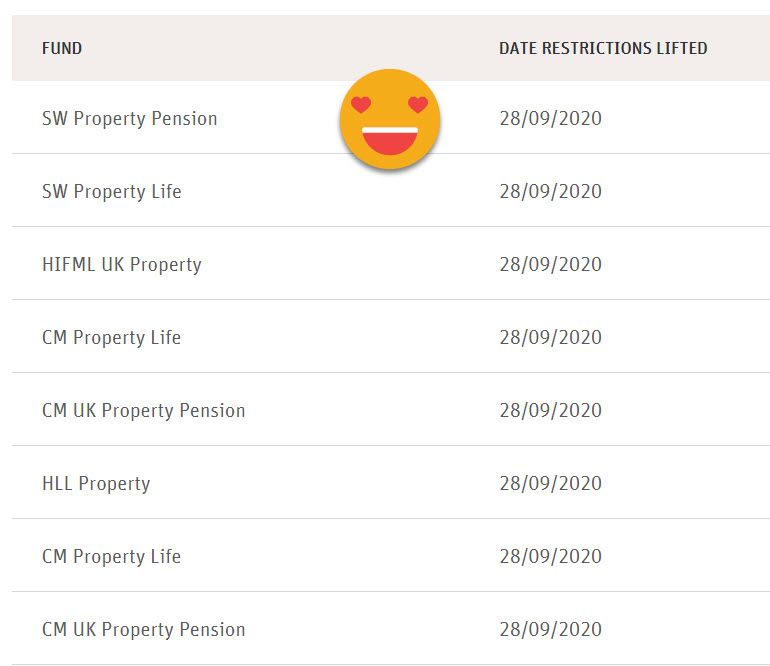Click the second CM Property Life entry

coord(111,556)
